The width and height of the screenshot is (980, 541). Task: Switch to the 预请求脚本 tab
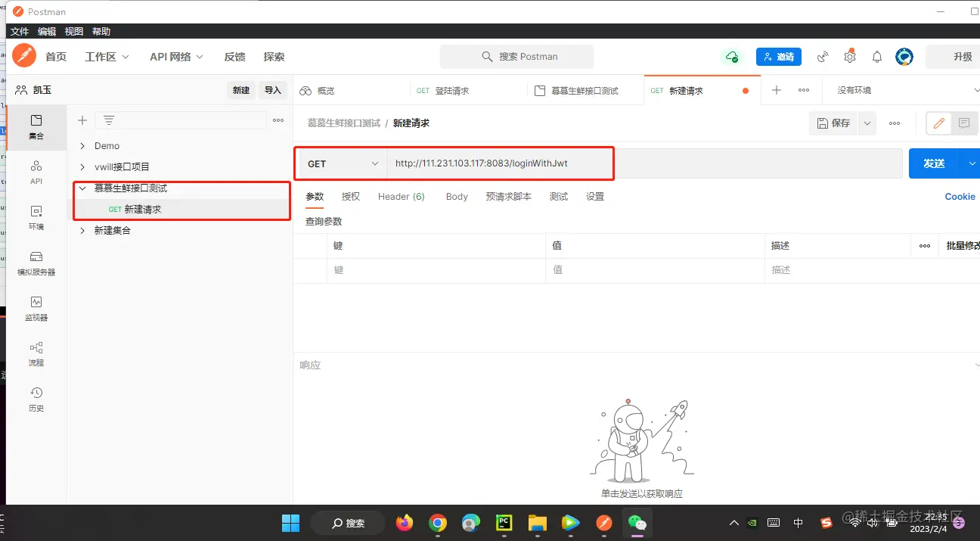point(508,197)
